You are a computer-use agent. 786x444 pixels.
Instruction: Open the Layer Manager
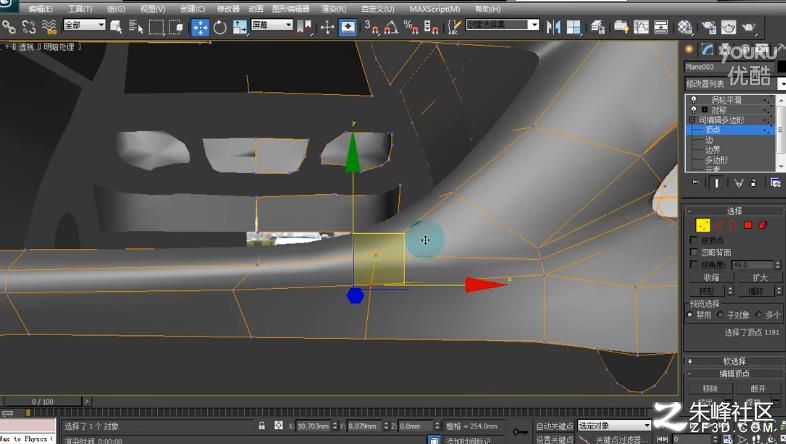[x=598, y=27]
